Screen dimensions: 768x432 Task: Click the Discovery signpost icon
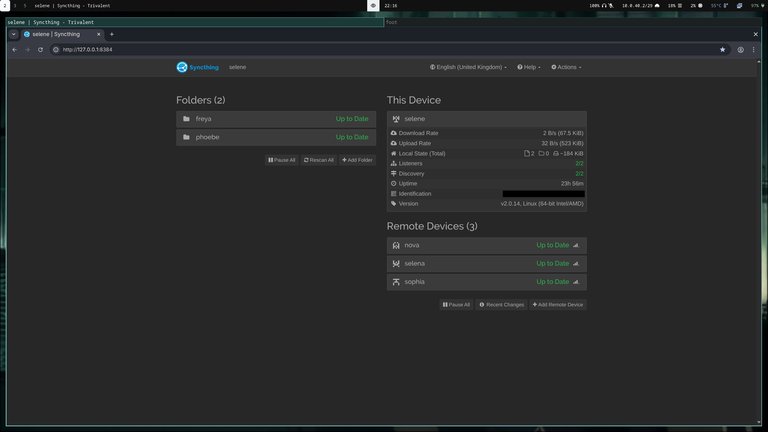(x=393, y=173)
